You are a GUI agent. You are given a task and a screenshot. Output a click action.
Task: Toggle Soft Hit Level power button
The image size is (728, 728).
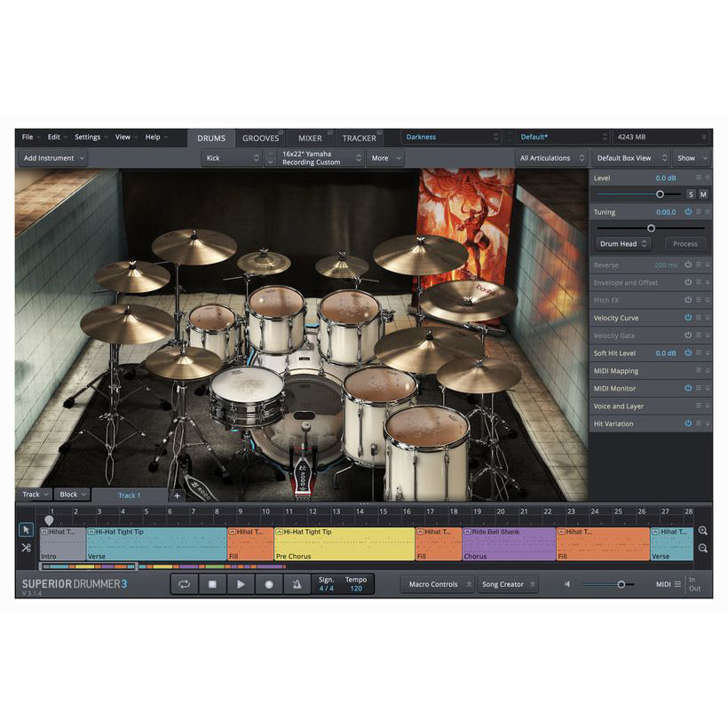click(688, 352)
